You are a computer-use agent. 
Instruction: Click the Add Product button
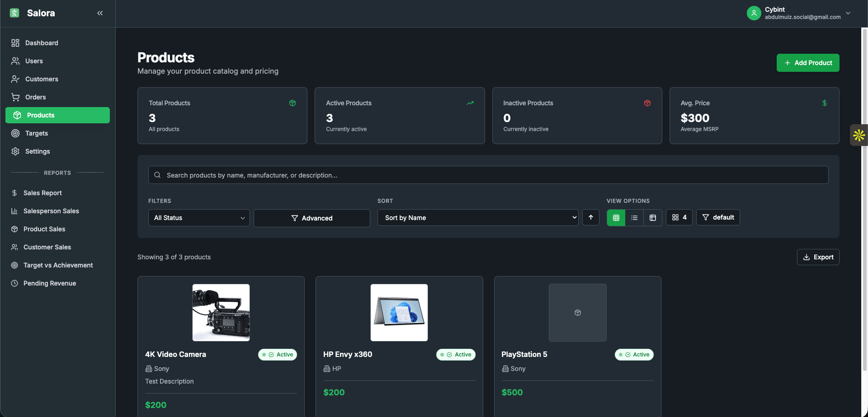tap(808, 63)
